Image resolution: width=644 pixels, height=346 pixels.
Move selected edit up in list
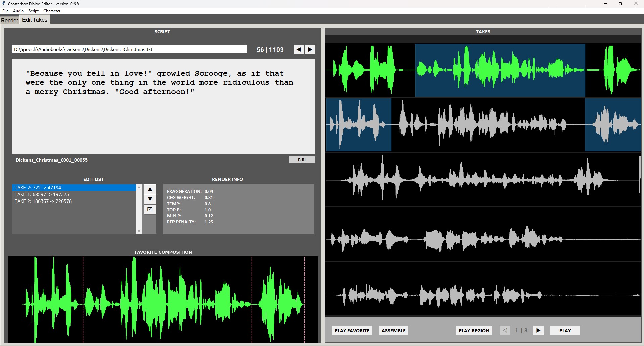tap(150, 189)
